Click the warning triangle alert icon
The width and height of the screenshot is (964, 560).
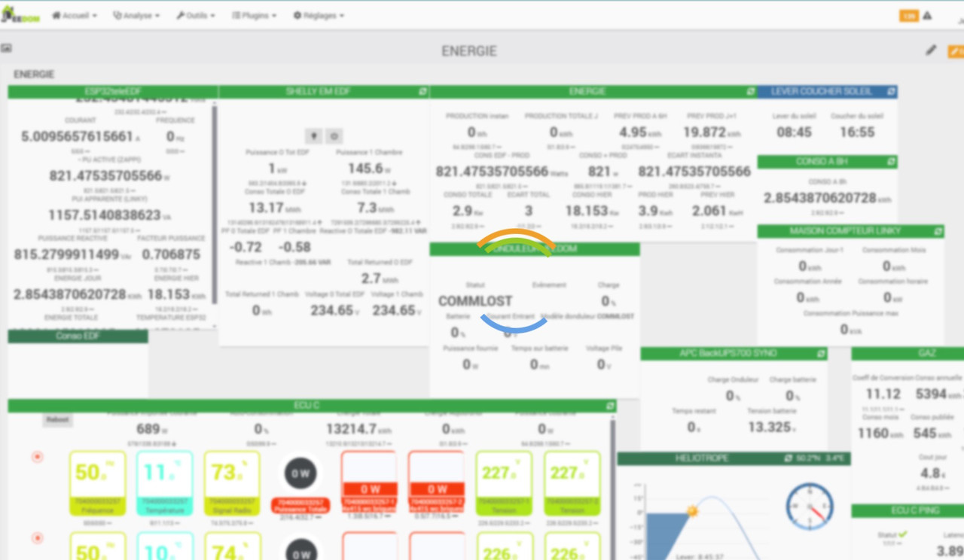927,15
